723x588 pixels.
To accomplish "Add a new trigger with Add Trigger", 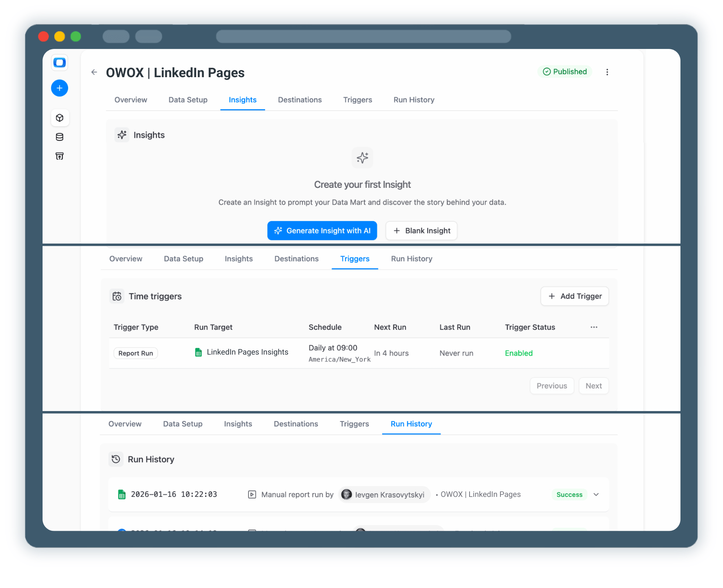I will (574, 296).
